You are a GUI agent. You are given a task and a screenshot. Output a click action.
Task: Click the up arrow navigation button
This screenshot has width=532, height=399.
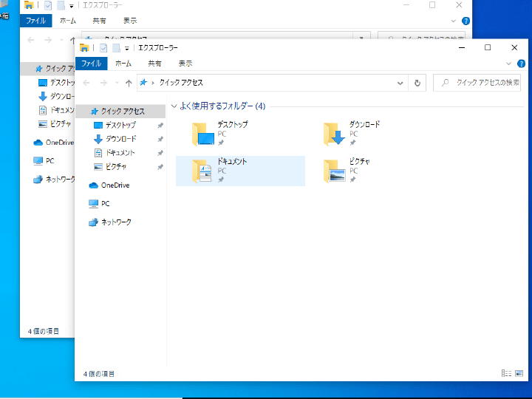[x=129, y=83]
